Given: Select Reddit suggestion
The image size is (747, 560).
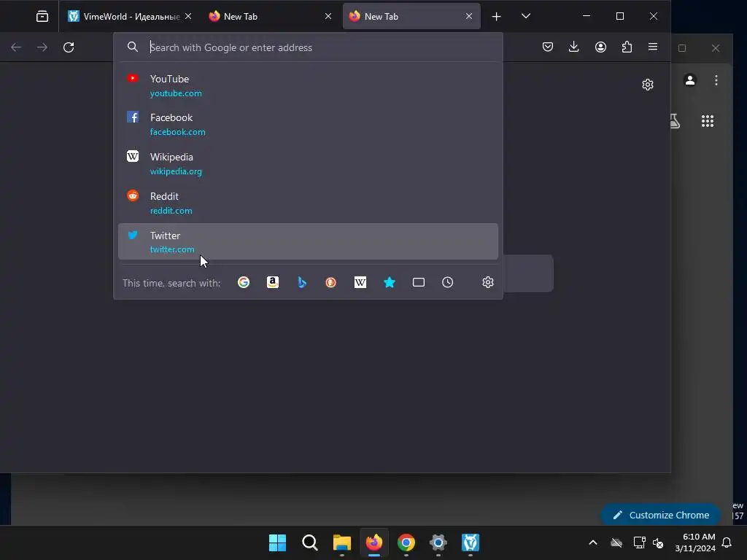Looking at the screenshot, I should [309, 203].
